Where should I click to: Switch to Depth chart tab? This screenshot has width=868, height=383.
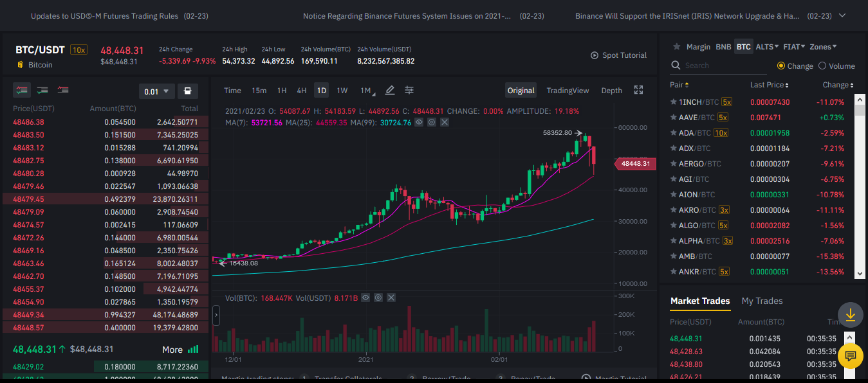611,91
